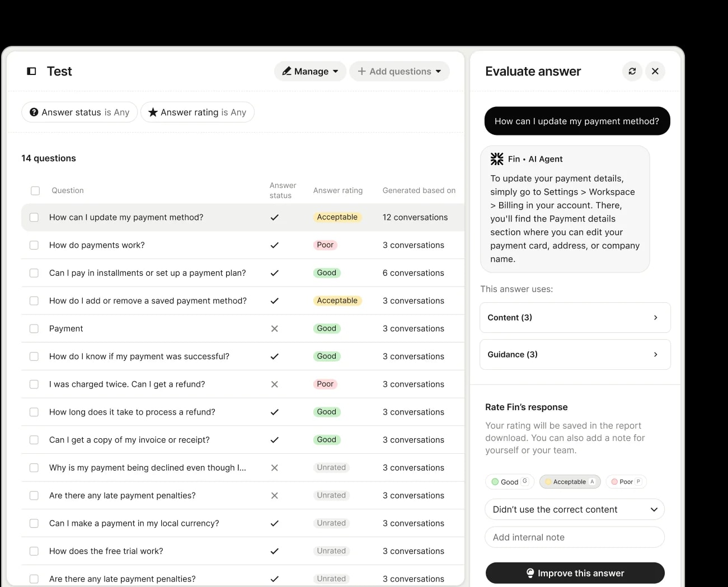Expand the Content (3) section

pos(575,317)
